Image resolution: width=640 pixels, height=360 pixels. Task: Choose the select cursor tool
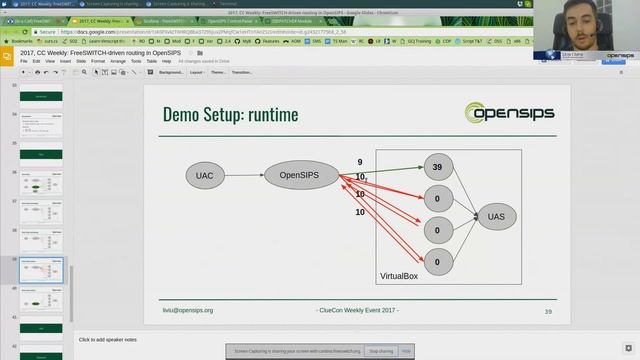(96, 72)
